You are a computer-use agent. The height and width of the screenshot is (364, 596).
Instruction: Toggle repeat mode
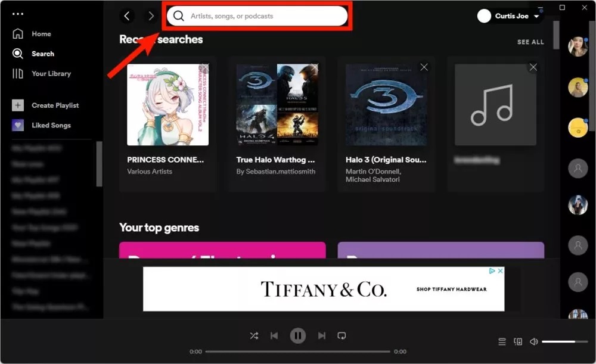pos(342,335)
